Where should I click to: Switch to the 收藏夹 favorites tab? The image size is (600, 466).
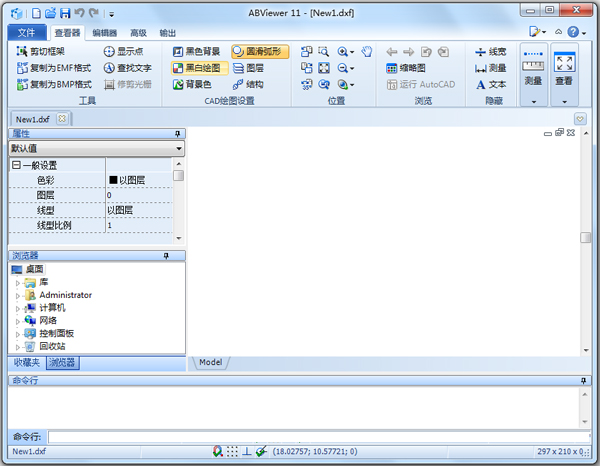(27, 363)
